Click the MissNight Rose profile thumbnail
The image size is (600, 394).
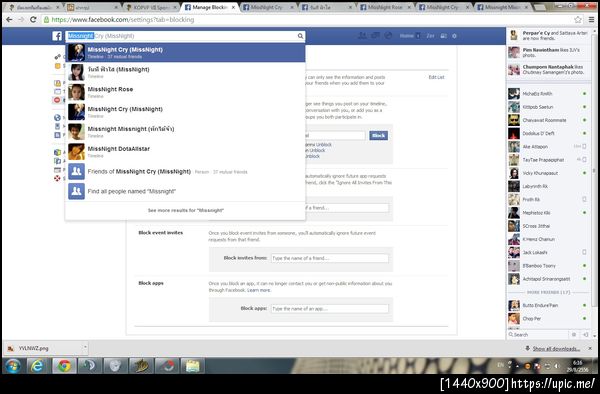(x=77, y=92)
